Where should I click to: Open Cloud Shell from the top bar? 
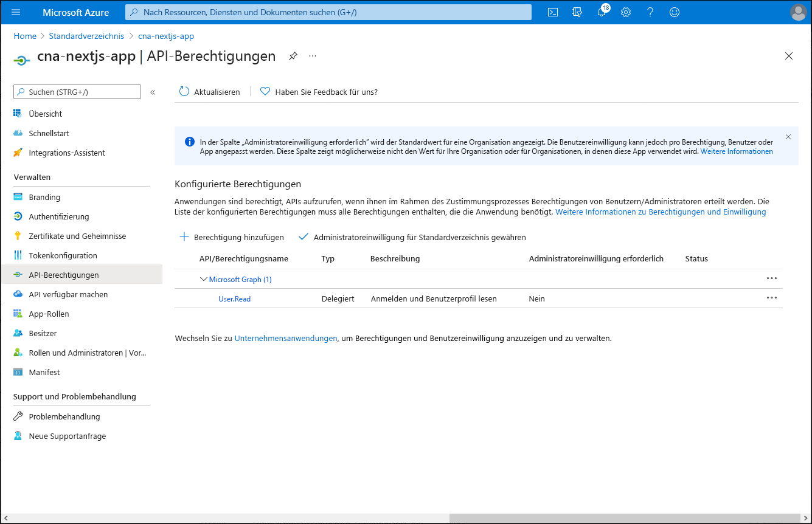tap(553, 12)
